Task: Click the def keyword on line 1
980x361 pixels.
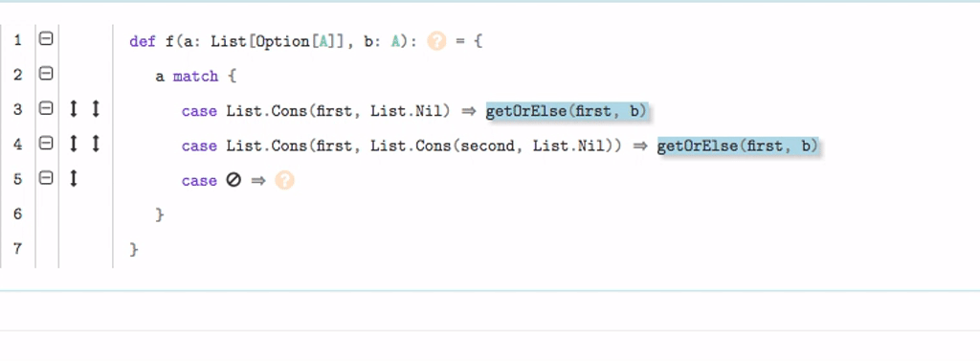Action: (143, 42)
